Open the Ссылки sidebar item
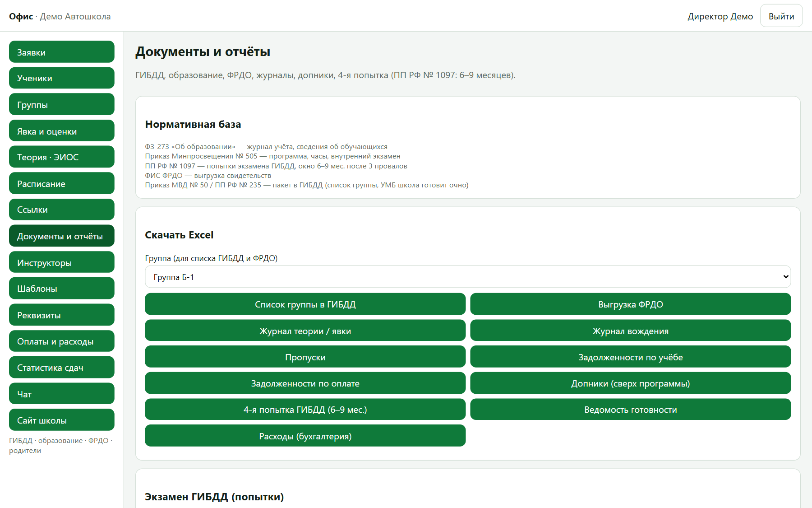The height and width of the screenshot is (508, 812). click(x=61, y=210)
